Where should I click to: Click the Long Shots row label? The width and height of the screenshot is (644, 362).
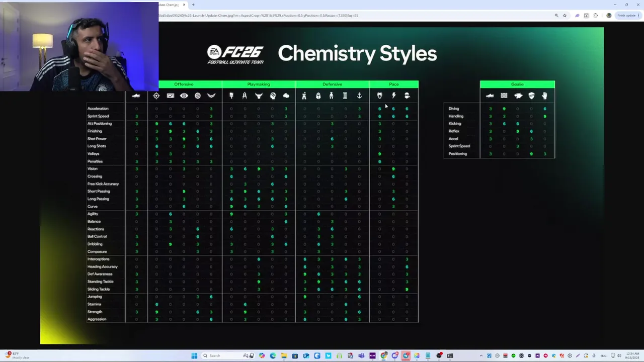pyautogui.click(x=96, y=146)
